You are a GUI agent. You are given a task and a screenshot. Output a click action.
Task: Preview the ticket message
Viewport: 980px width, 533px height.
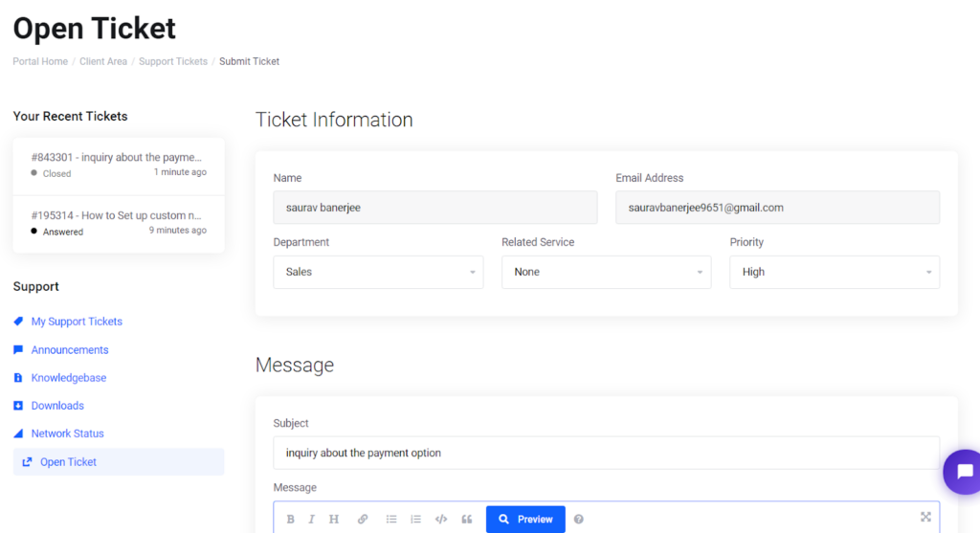tap(525, 520)
